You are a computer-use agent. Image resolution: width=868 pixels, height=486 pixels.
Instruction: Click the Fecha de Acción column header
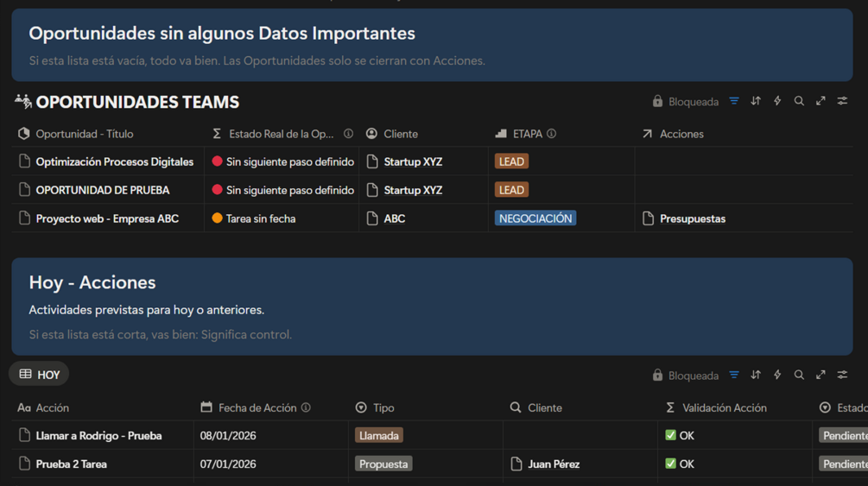257,407
